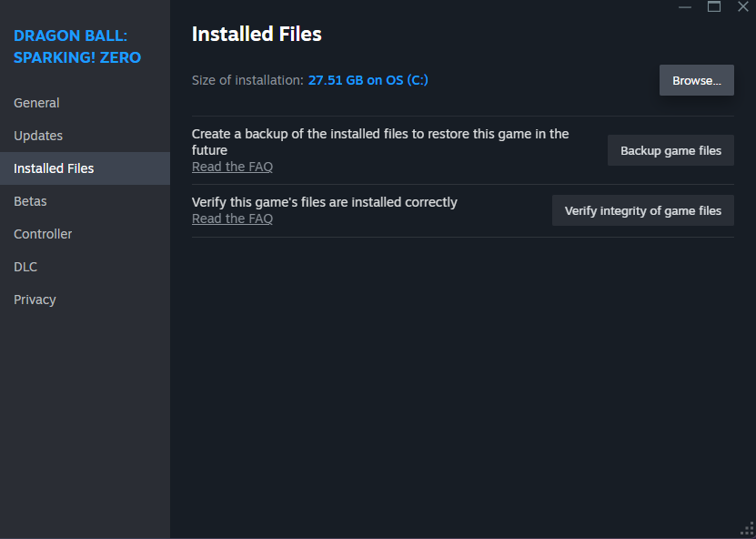Viewport: 756px width, 539px height.
Task: Minimize the Steam properties window
Action: coord(685,7)
